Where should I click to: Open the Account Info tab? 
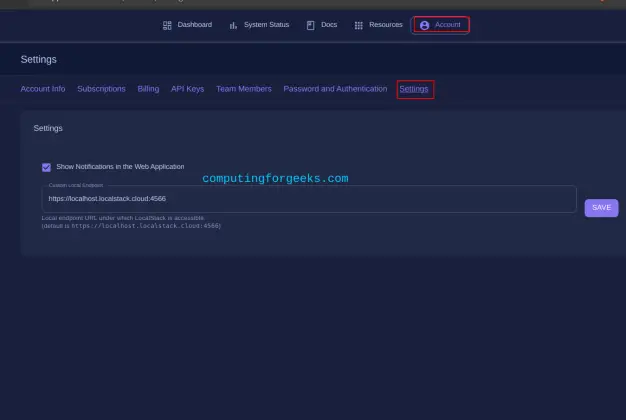tap(43, 89)
